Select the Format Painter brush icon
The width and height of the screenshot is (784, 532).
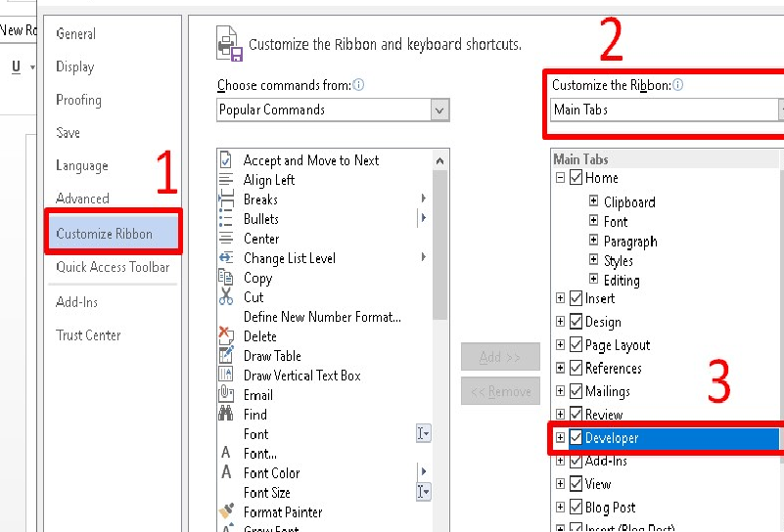(226, 511)
